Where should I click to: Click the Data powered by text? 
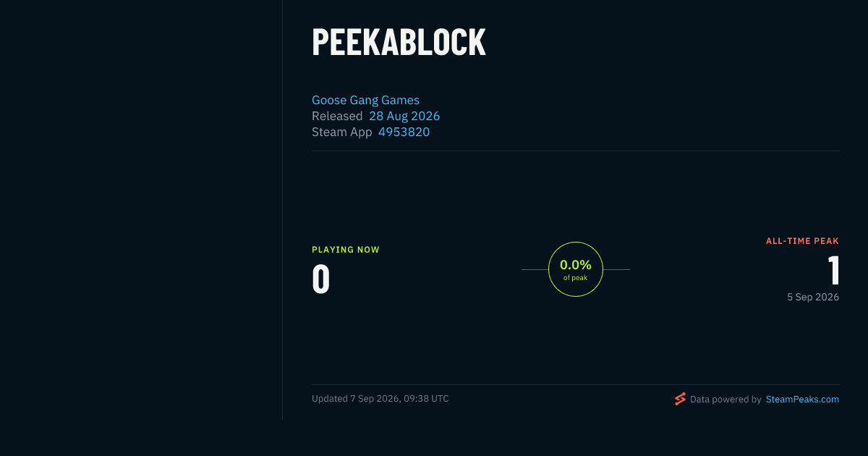pyautogui.click(x=726, y=399)
